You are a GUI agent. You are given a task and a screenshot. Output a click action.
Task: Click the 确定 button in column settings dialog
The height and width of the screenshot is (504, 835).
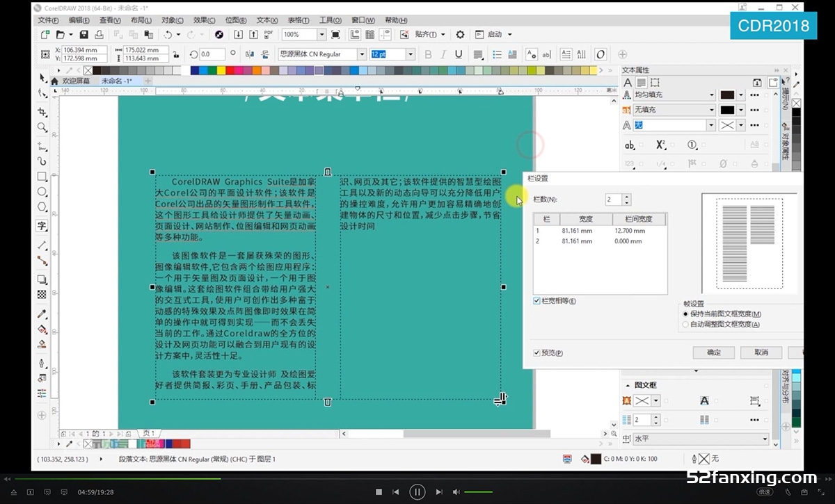(713, 352)
